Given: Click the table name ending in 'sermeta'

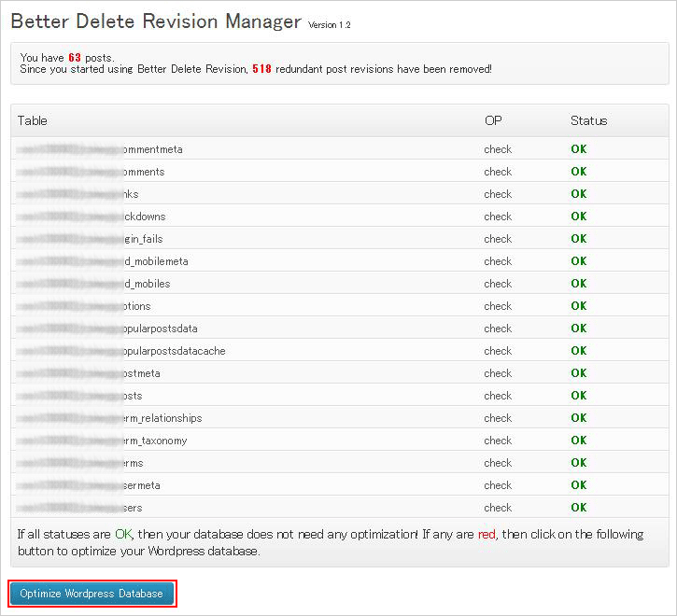Looking at the screenshot, I should click(x=89, y=485).
